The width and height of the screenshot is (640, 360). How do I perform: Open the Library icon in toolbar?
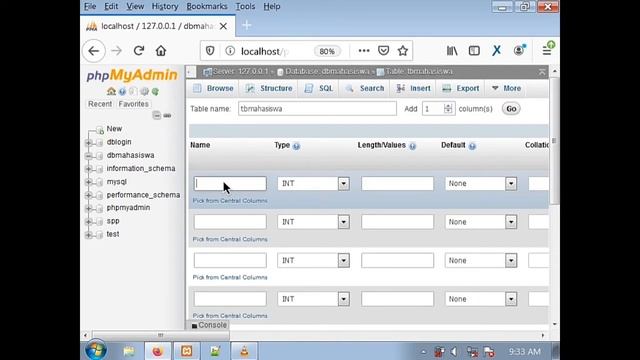[x=452, y=51]
